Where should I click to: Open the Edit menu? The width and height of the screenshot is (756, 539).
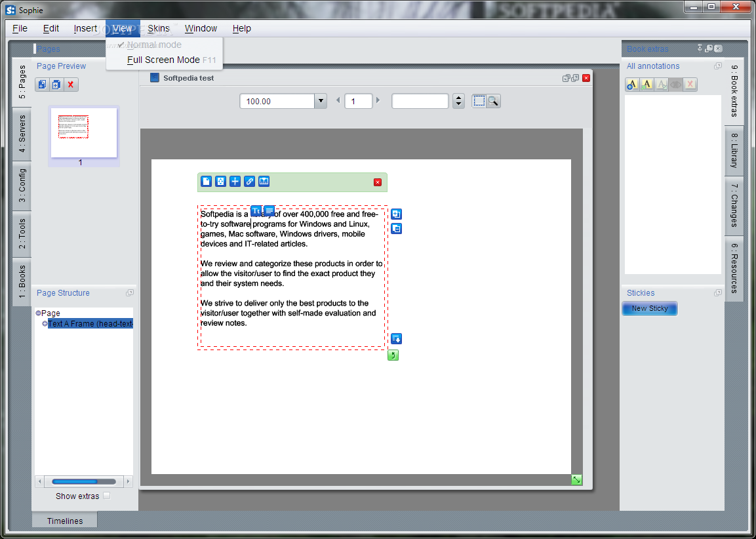[x=50, y=28]
